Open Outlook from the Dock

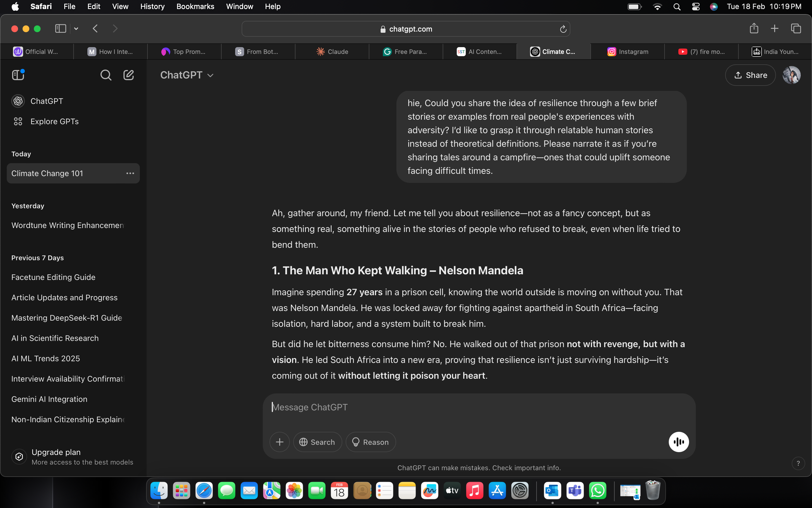pos(552,491)
